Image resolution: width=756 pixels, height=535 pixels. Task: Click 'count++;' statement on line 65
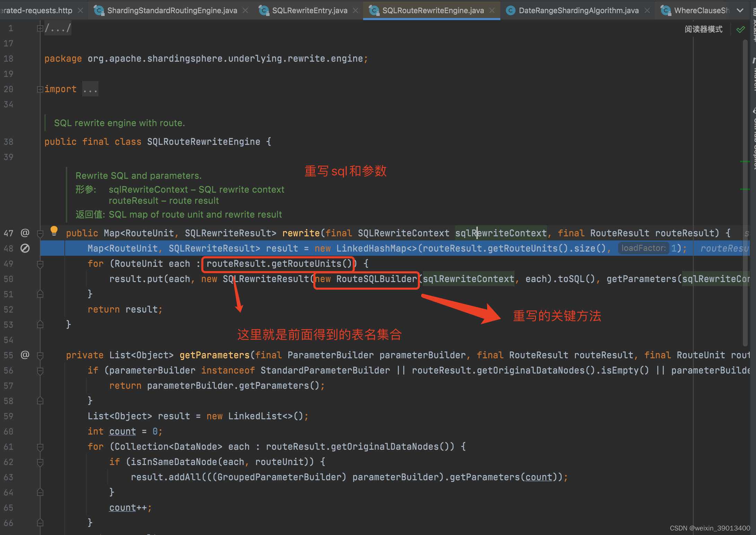pyautogui.click(x=131, y=508)
